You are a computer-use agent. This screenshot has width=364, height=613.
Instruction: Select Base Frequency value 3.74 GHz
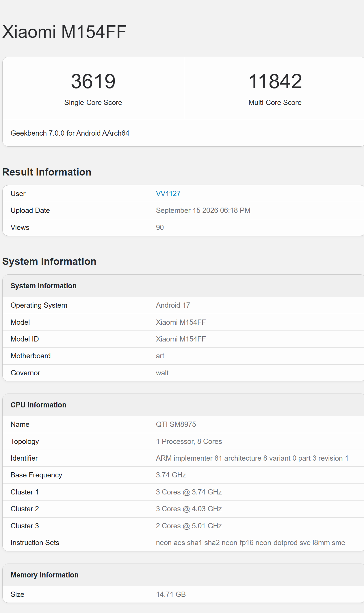point(171,475)
